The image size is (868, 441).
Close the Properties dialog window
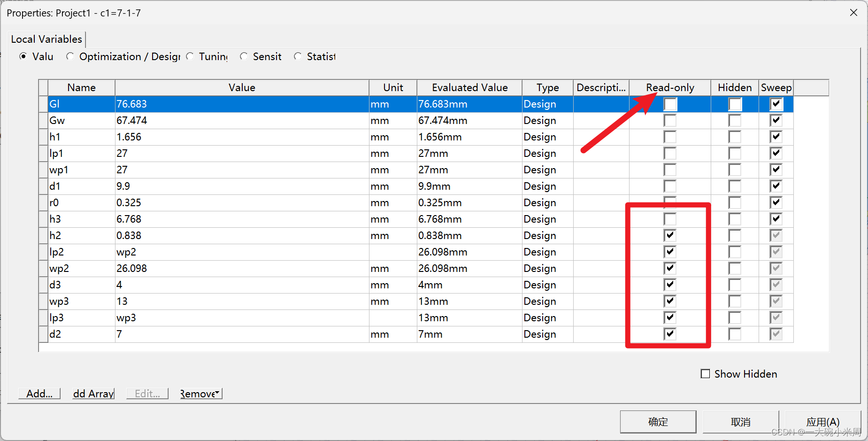pos(853,13)
